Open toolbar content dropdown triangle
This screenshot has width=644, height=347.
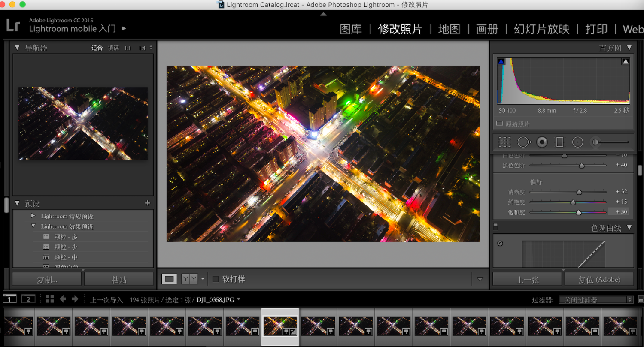coord(480,279)
